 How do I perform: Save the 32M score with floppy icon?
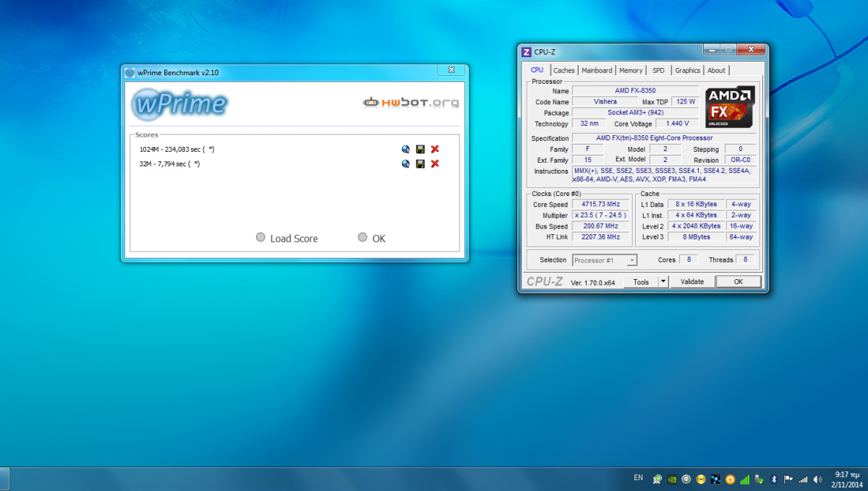(420, 164)
